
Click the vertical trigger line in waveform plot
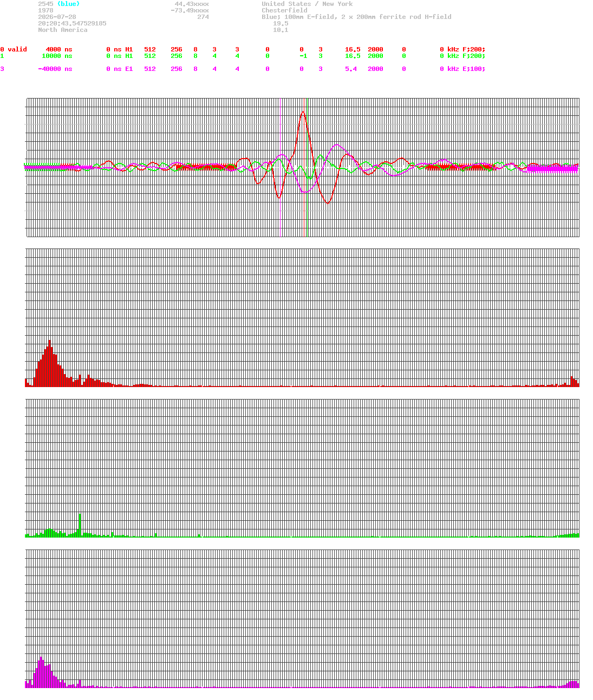click(308, 167)
